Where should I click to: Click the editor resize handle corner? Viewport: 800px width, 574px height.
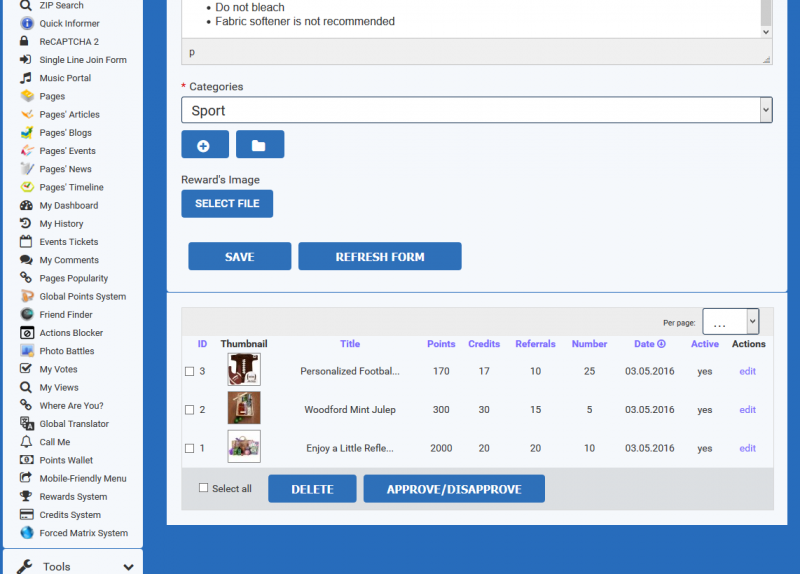coord(766,59)
